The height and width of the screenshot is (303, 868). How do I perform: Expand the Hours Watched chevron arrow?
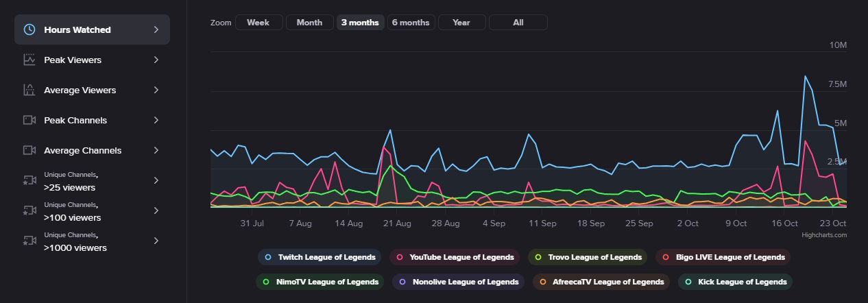point(156,29)
